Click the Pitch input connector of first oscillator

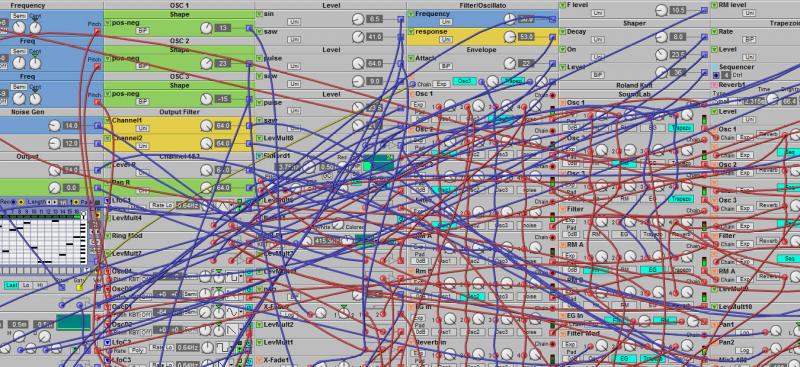tap(97, 32)
